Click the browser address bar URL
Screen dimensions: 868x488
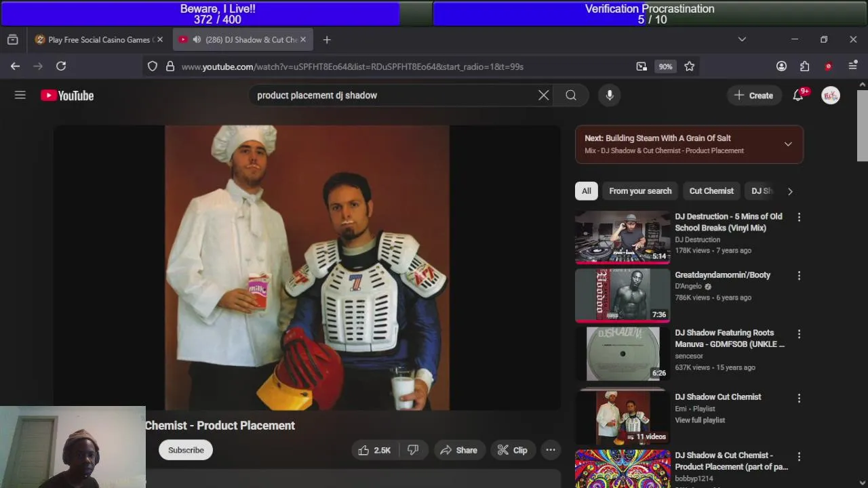pyautogui.click(x=352, y=66)
